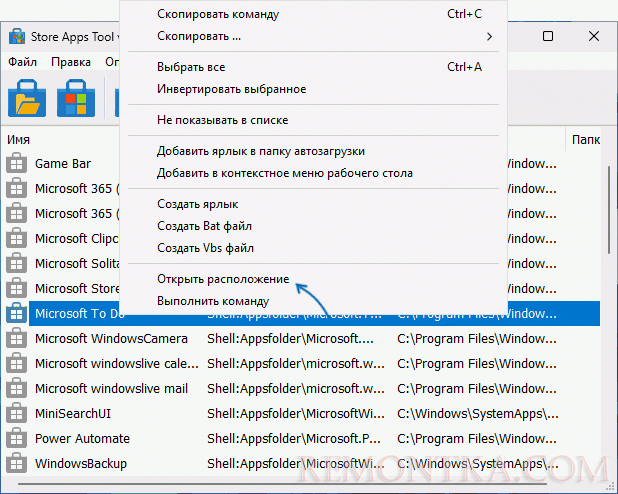Image resolution: width=618 pixels, height=494 pixels.
Task: Choose Не показывать в списке
Action: coord(313,120)
